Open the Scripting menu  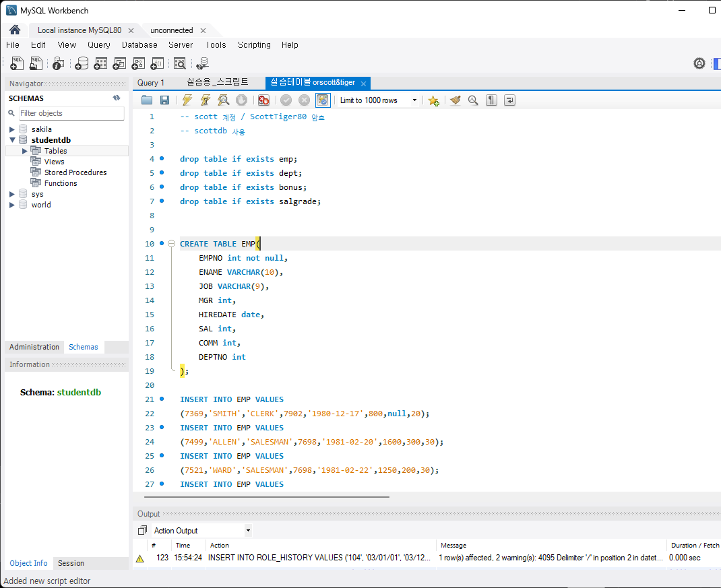coord(254,44)
